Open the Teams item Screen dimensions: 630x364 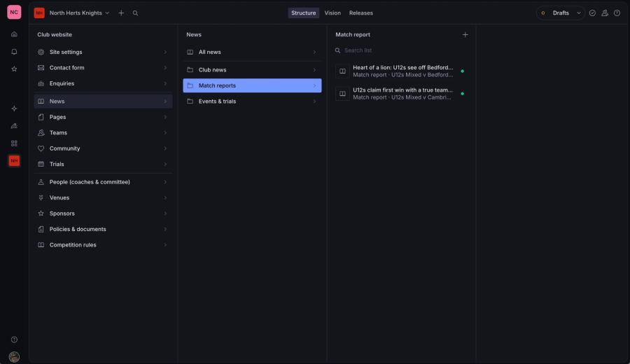click(x=104, y=132)
